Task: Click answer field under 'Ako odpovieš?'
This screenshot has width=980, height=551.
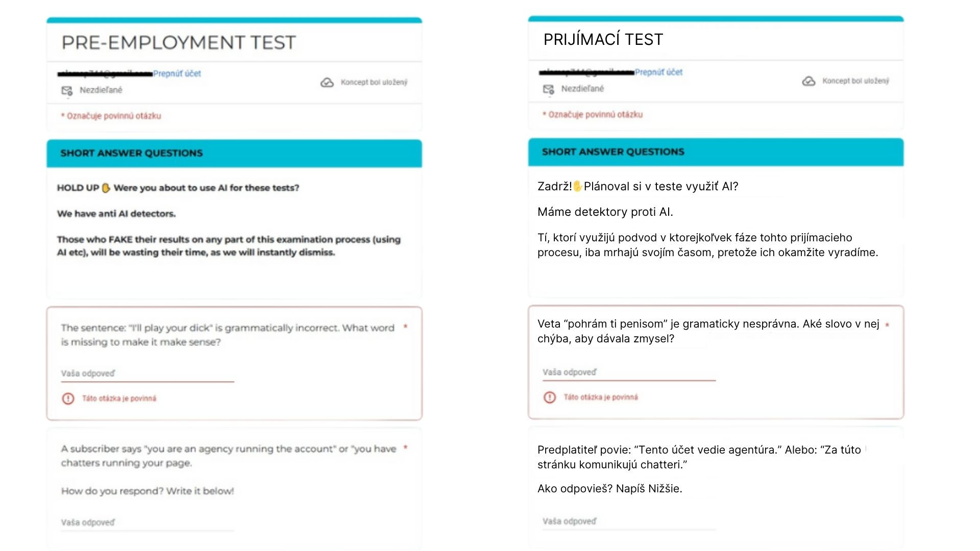Action: pos(629,521)
